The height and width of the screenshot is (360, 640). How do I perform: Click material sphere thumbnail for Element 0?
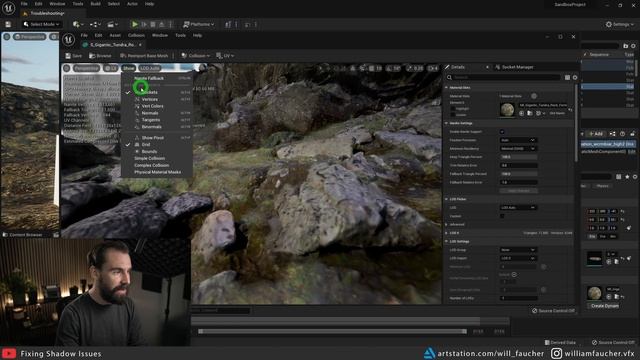tap(507, 110)
